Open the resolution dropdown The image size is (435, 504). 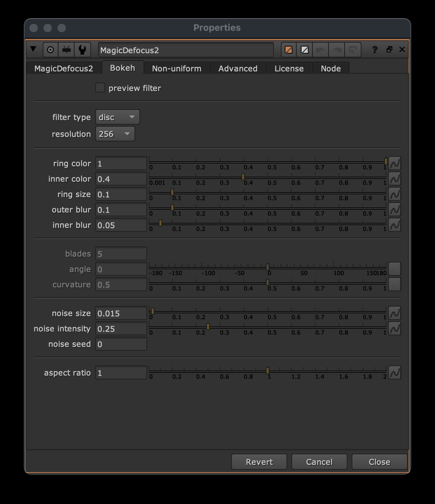coord(115,134)
